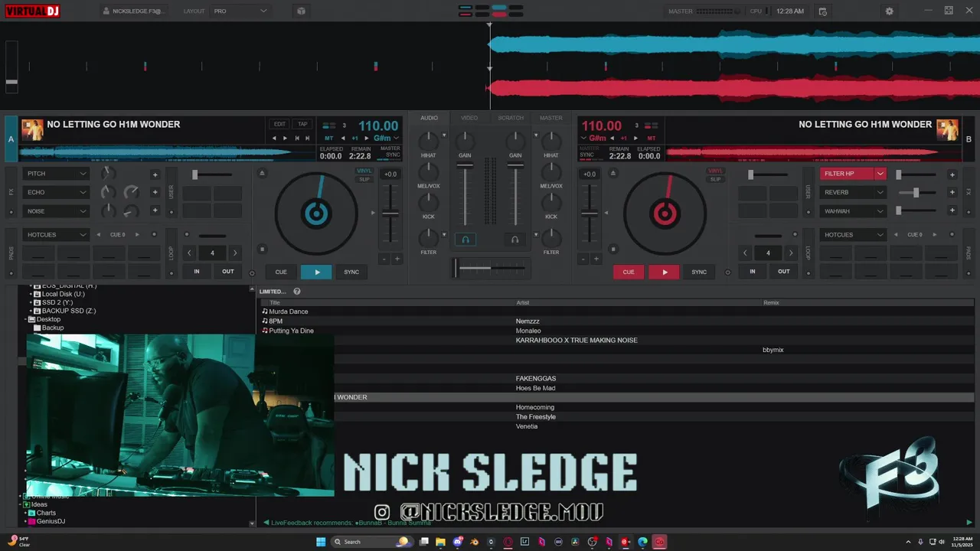Screen dimensions: 980x551
Task: Toggle master tempo MT on deck A
Action: tap(329, 138)
